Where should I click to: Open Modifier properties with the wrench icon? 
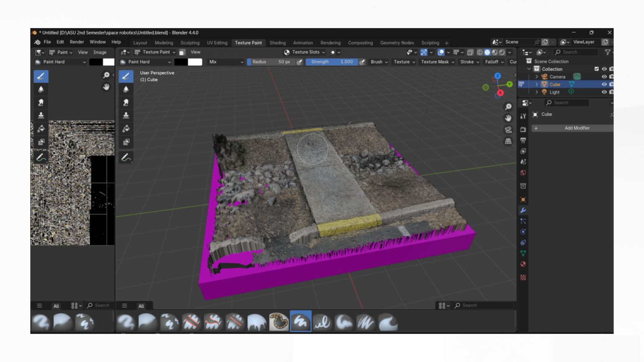coord(523,210)
